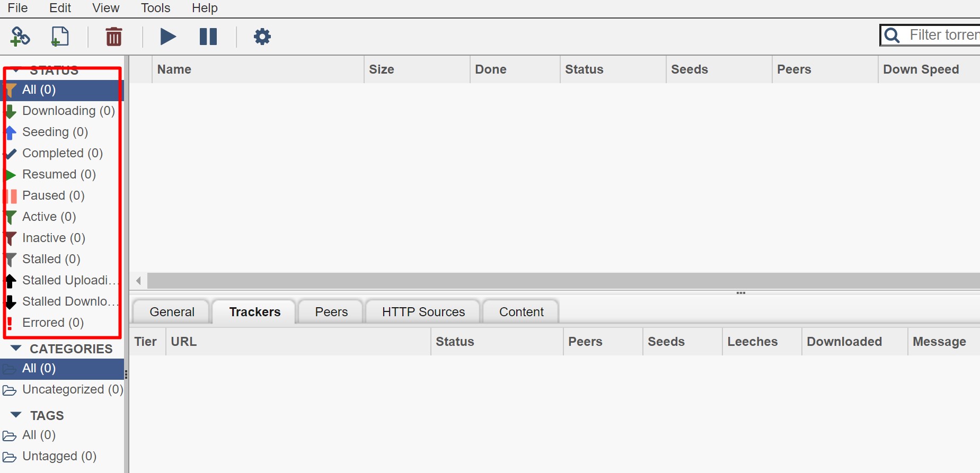Click the horizontal scrollbar left arrow
Image resolution: width=980 pixels, height=473 pixels.
point(138,281)
